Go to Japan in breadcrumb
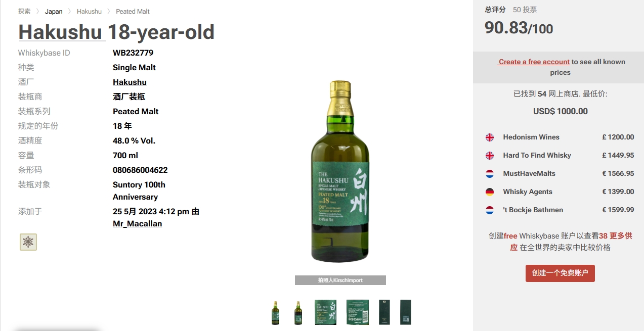644x331 pixels. [x=54, y=11]
